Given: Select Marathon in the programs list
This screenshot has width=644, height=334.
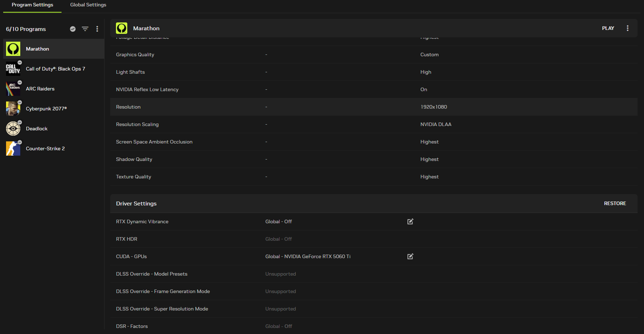Looking at the screenshot, I should coord(37,49).
